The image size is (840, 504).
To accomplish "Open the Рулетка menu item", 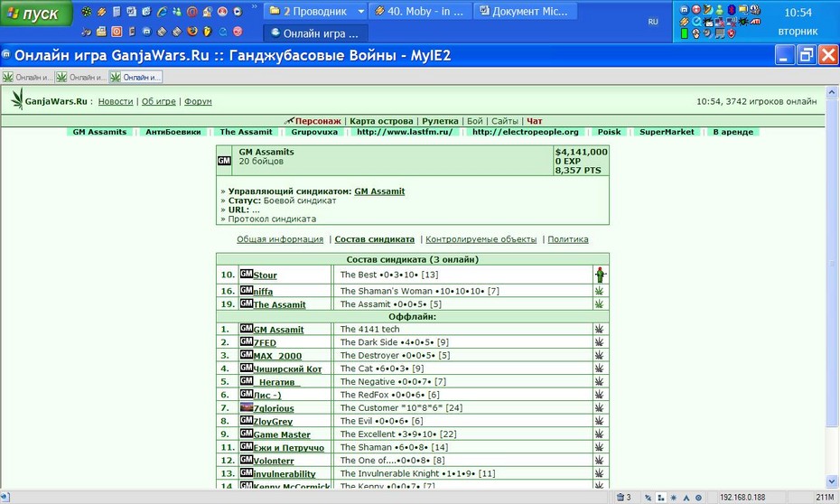I will [440, 121].
